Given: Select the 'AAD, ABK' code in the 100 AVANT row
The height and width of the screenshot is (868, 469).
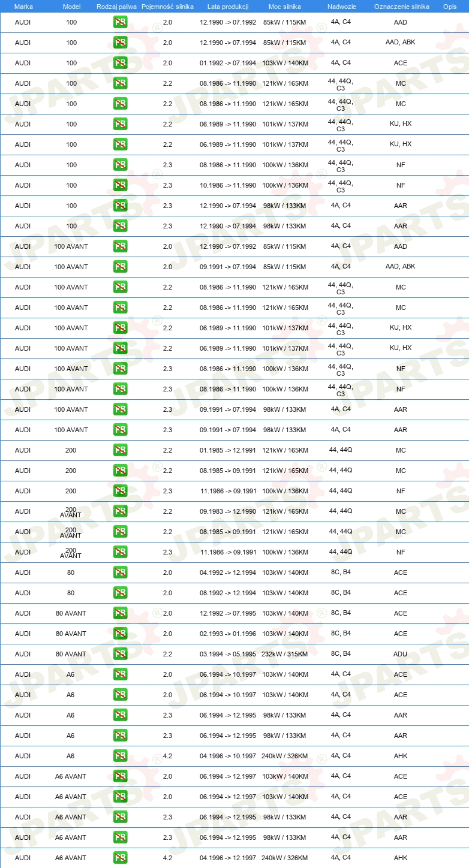Looking at the screenshot, I should 401,267.
